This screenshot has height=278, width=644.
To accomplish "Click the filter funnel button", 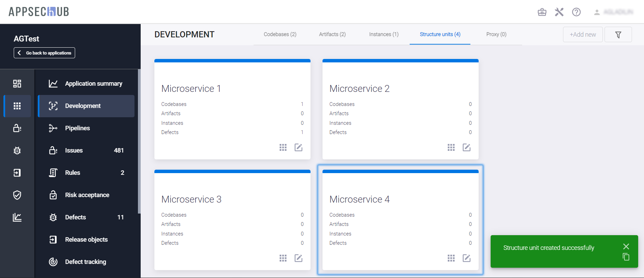I will tap(618, 35).
